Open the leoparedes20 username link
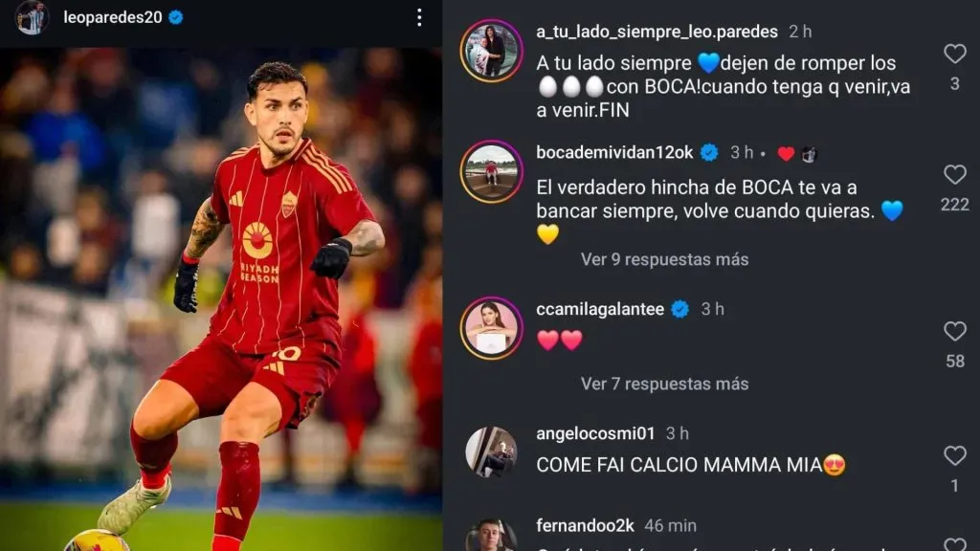The width and height of the screenshot is (980, 551). [x=113, y=17]
